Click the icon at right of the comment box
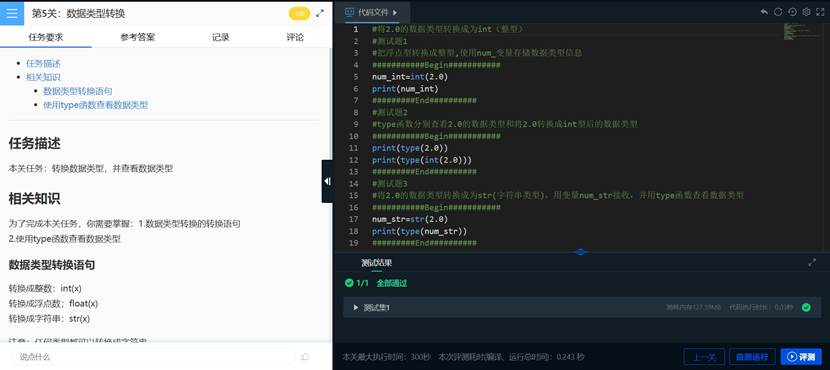 click(x=305, y=357)
